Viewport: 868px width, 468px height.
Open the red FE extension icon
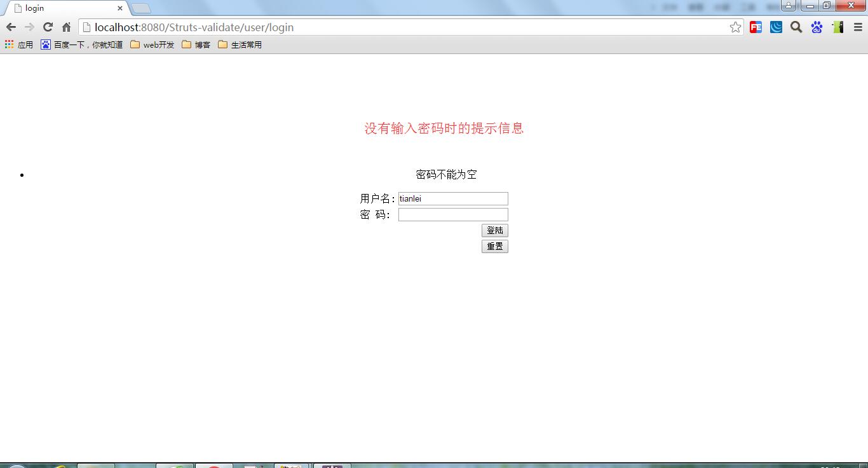coord(756,27)
